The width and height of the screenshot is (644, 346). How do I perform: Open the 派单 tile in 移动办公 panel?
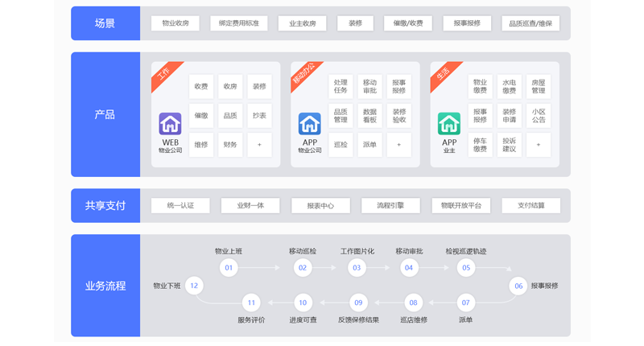[x=369, y=145]
